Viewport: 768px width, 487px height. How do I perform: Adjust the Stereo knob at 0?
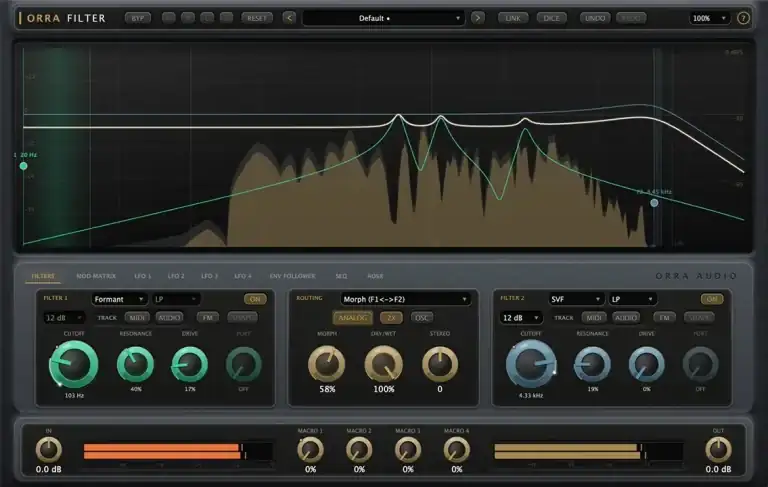point(440,365)
